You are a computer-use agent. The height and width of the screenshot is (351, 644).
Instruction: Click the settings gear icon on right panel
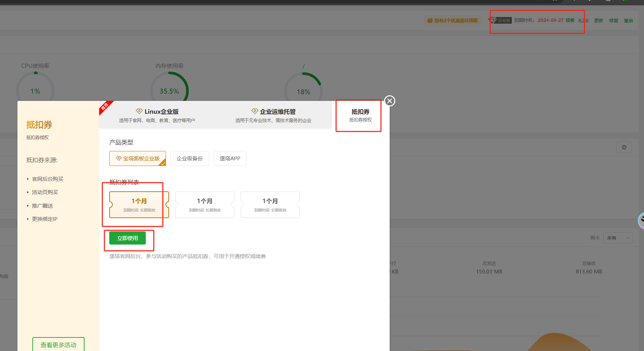[624, 147]
